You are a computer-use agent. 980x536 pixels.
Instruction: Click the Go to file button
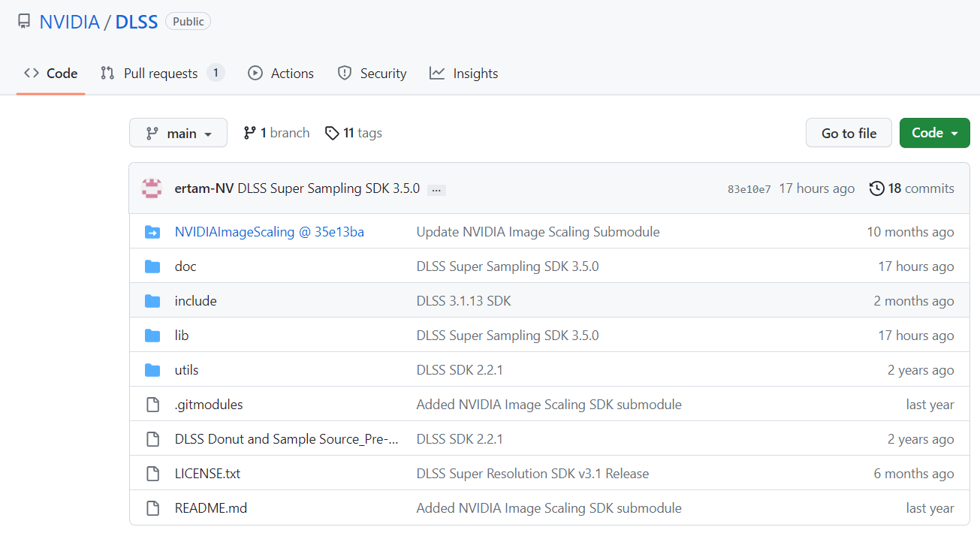click(849, 133)
